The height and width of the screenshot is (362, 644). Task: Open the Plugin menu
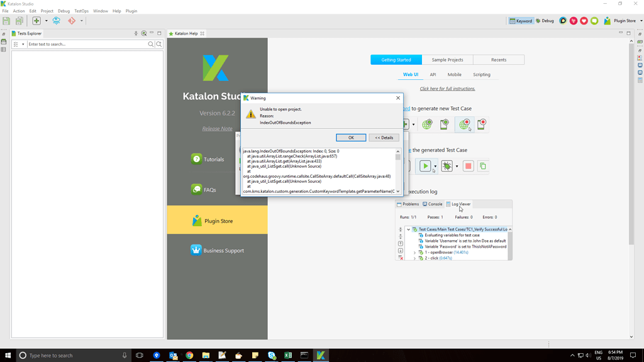(131, 11)
